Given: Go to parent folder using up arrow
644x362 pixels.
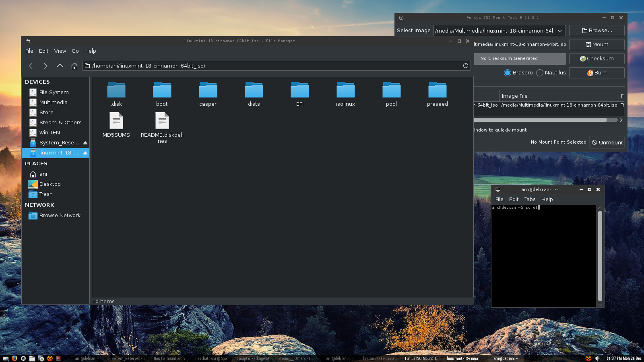Looking at the screenshot, I should point(60,66).
